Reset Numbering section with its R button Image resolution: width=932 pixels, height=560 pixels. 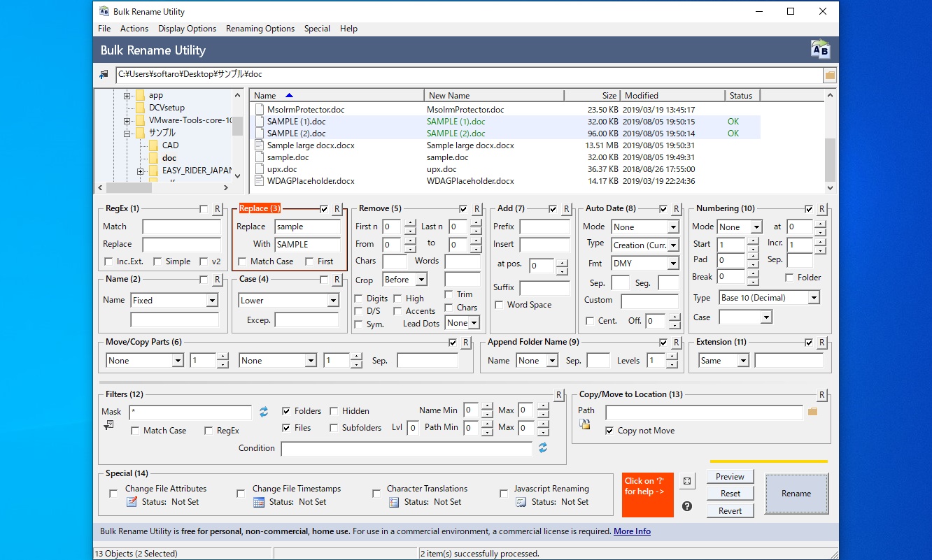[822, 209]
